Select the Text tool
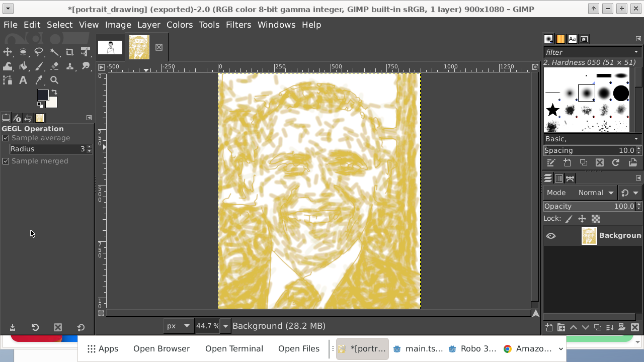This screenshot has width=644, height=362. (x=23, y=80)
